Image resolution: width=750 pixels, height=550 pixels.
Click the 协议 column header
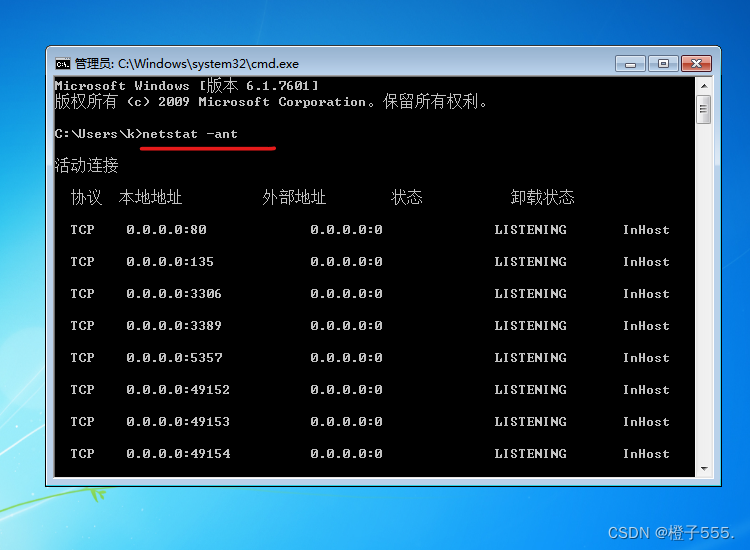(87, 197)
